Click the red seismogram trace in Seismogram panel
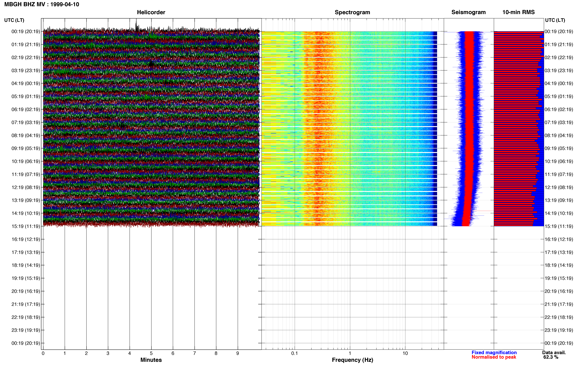Viewport: 588px width, 368px height. [x=469, y=128]
